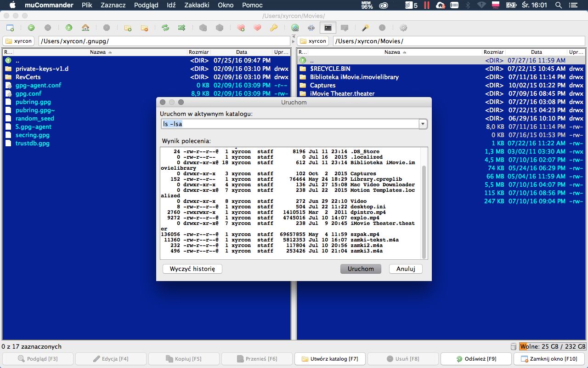Viewport: 588px width, 368px height.
Task: Reveal in Finder wand icon
Action: [x=366, y=28]
